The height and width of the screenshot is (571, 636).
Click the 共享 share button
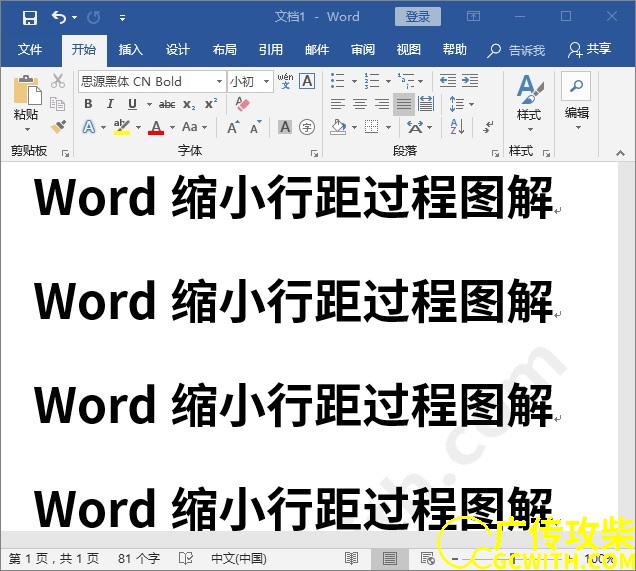pyautogui.click(x=589, y=49)
